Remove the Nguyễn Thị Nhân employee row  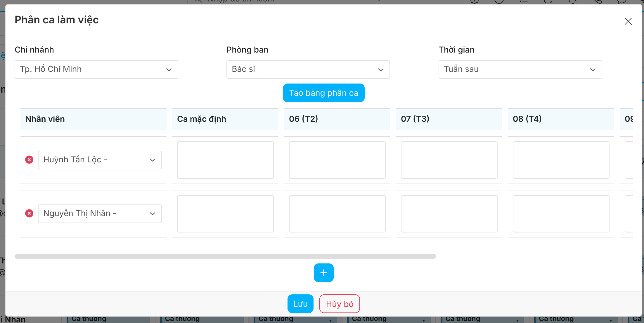(x=29, y=213)
